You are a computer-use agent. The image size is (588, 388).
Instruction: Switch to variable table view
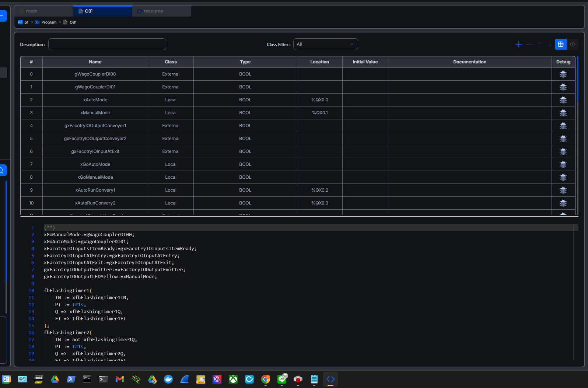(x=561, y=45)
